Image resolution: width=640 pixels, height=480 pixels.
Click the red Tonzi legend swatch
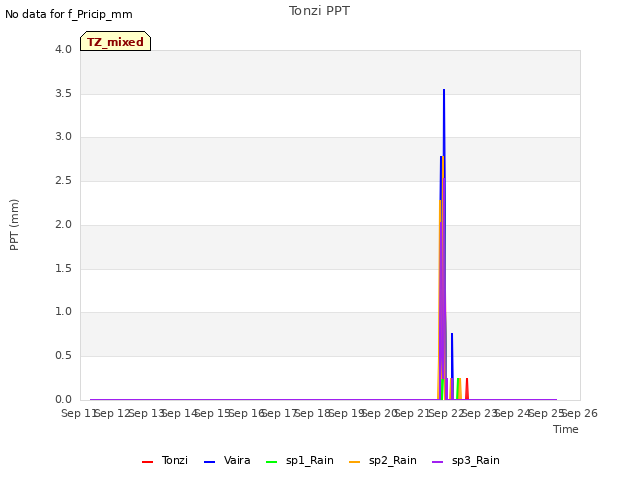tap(147, 462)
